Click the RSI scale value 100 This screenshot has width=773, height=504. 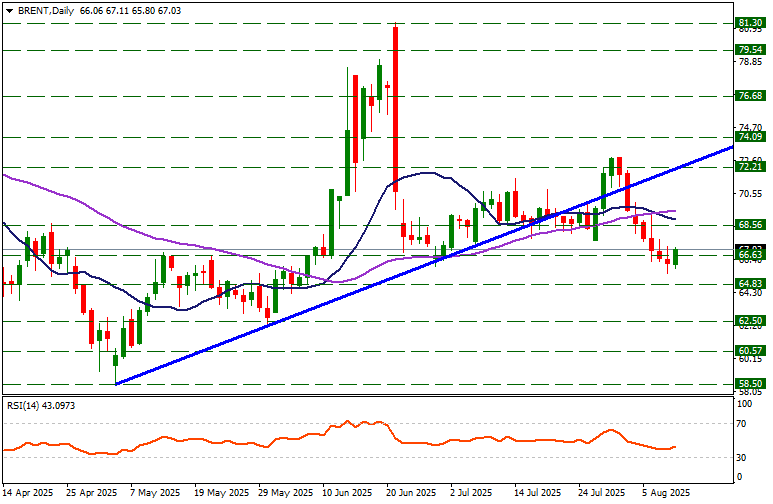pos(744,404)
